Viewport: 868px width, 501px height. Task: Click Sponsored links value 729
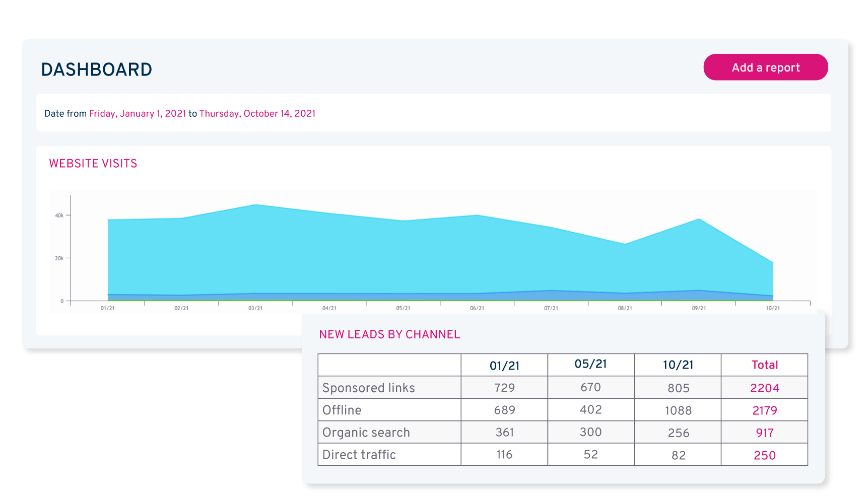tap(504, 388)
